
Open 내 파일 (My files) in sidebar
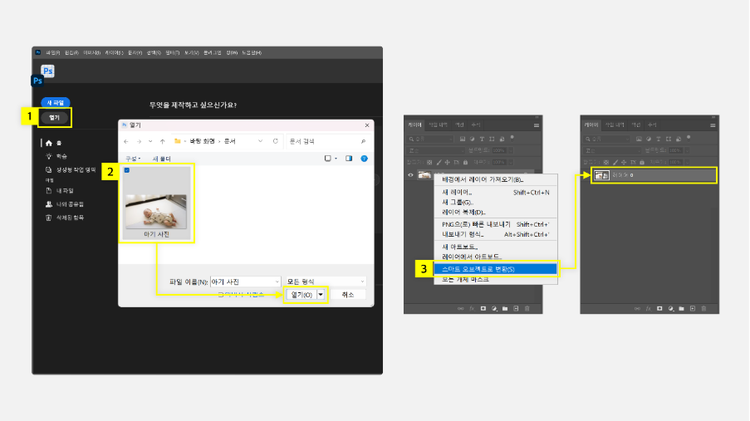60,191
